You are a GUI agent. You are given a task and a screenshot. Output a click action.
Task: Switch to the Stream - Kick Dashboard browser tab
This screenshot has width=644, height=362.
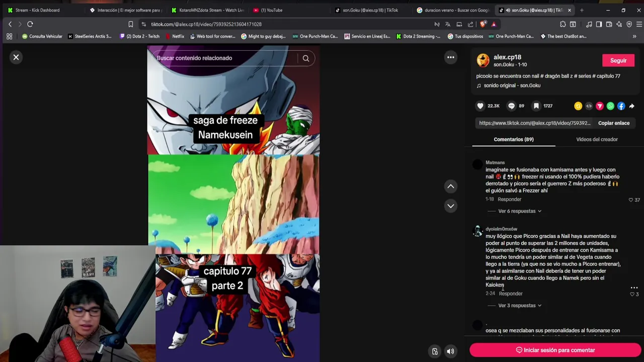37,10
